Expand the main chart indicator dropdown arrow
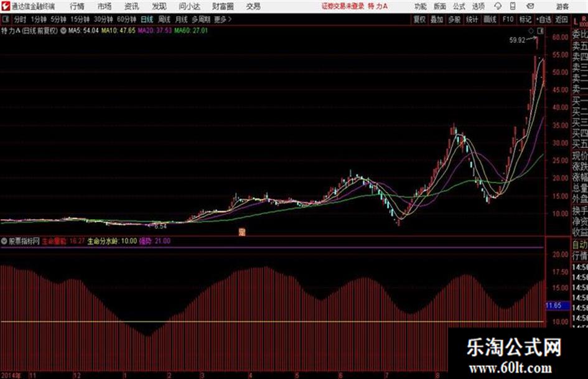 coord(63,30)
